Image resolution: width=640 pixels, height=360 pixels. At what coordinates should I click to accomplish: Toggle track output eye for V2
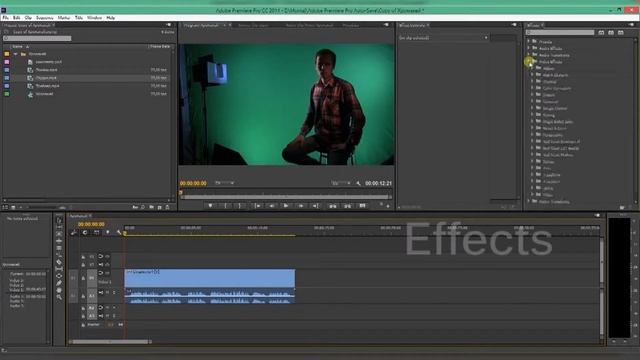click(x=107, y=264)
